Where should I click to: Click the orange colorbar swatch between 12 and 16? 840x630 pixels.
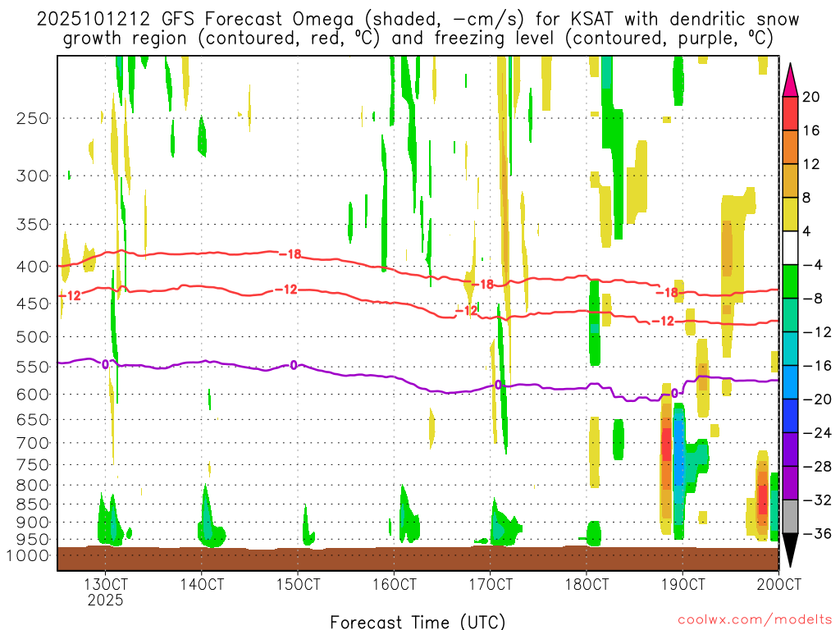point(790,148)
